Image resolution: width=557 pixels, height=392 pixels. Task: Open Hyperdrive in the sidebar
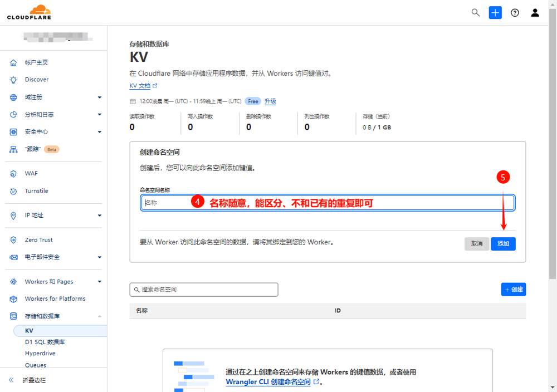[40, 353]
